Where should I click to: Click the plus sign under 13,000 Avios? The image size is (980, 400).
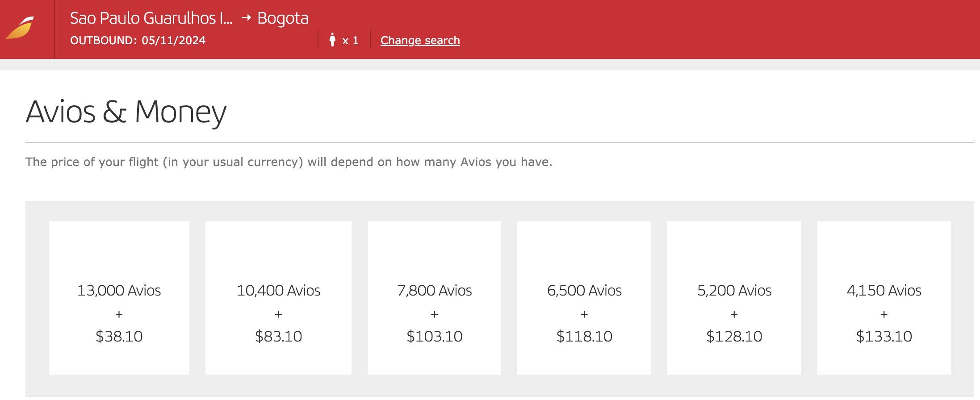click(119, 314)
